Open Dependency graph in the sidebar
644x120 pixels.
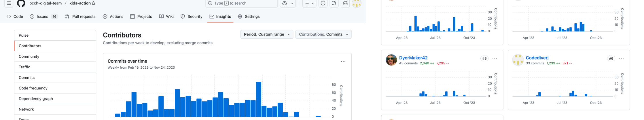(55, 99)
